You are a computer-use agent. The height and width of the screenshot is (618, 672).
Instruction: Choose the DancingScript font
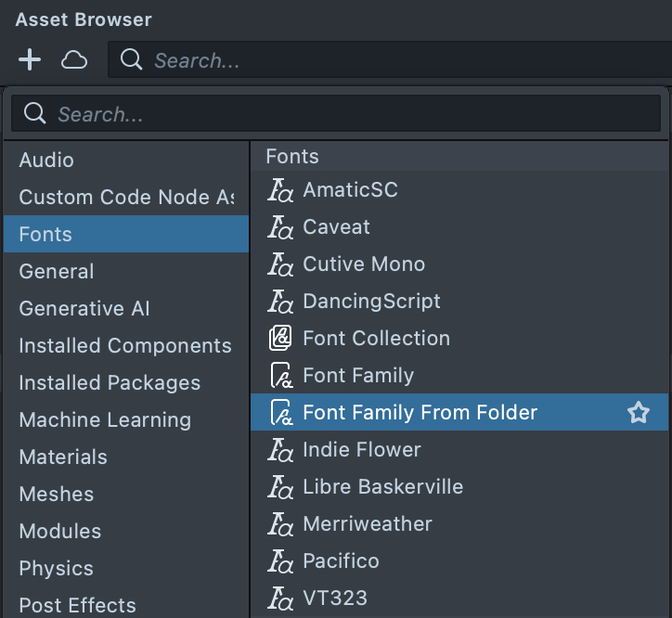coord(371,302)
